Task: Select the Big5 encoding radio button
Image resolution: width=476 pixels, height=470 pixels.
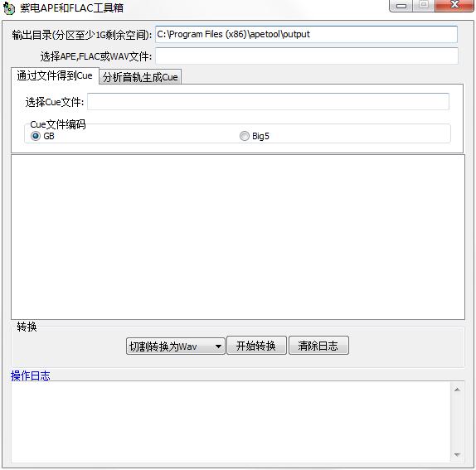Action: coord(245,136)
